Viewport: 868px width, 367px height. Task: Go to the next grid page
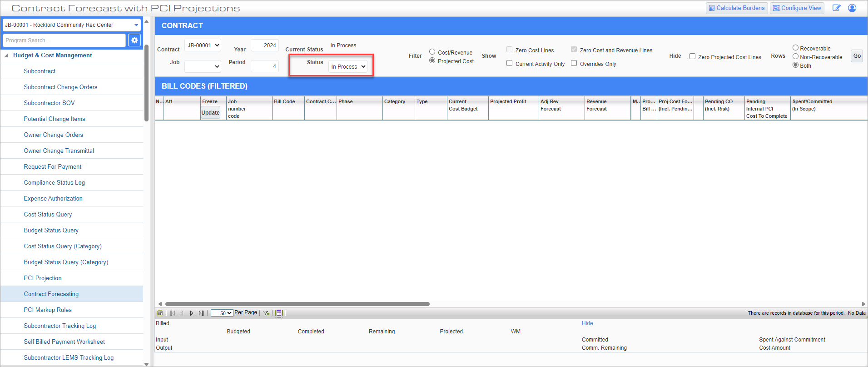pos(192,313)
